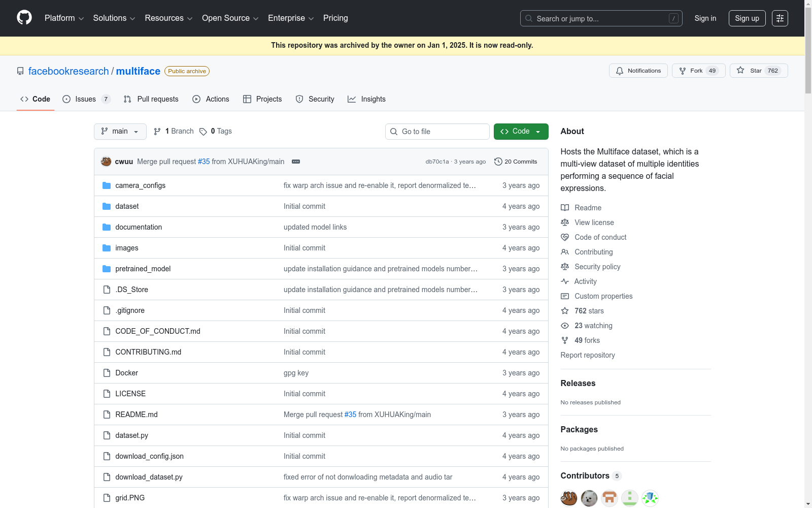Click the tag icon beside 0 Tags
812x508 pixels.
click(x=203, y=132)
